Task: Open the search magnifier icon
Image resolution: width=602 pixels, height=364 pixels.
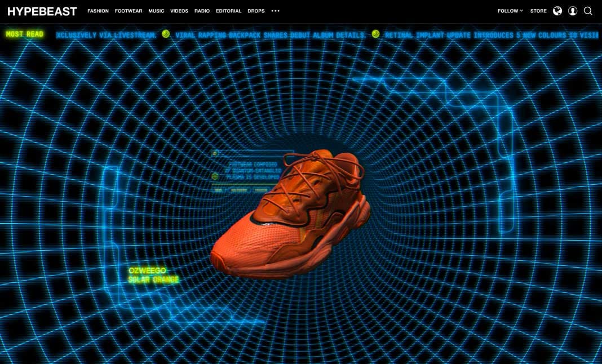Action: coord(588,11)
